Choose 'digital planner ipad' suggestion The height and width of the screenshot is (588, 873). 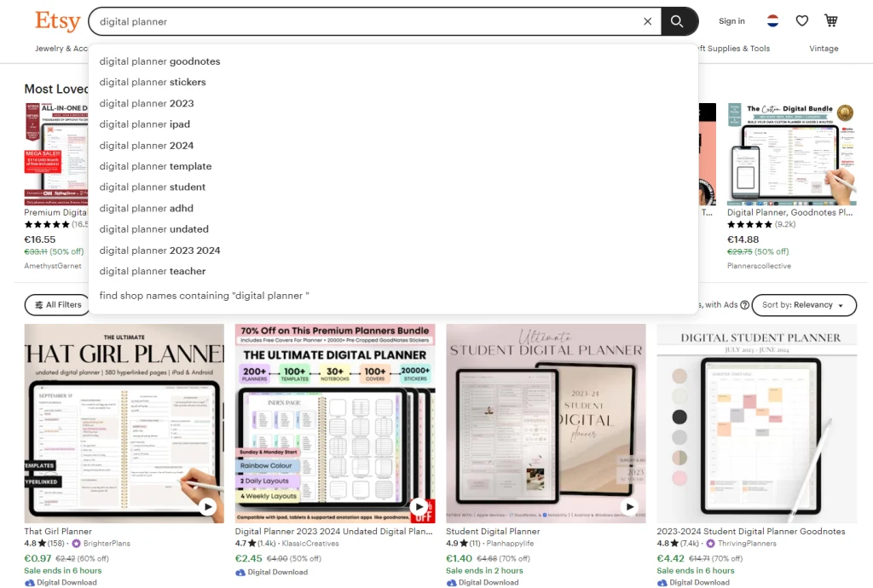tap(145, 124)
